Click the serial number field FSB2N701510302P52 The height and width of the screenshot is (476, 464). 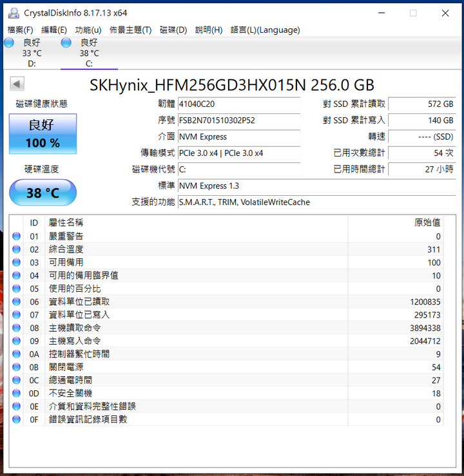coord(239,120)
